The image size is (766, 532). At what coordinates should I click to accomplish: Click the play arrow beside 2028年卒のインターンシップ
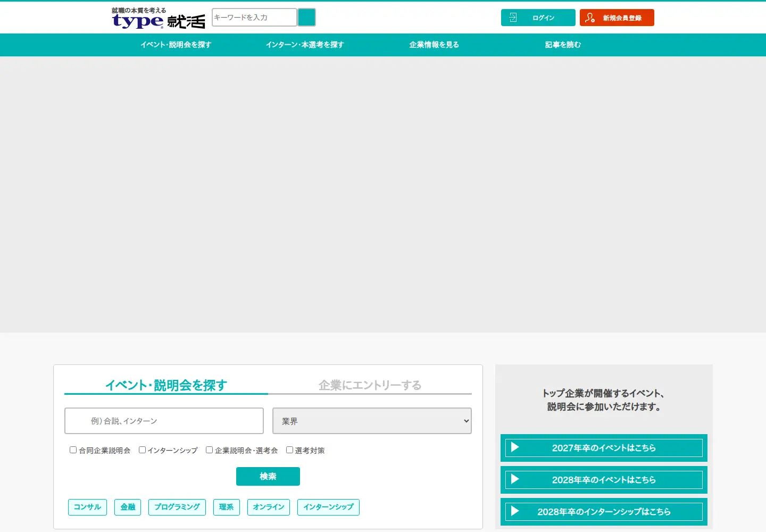click(x=515, y=511)
